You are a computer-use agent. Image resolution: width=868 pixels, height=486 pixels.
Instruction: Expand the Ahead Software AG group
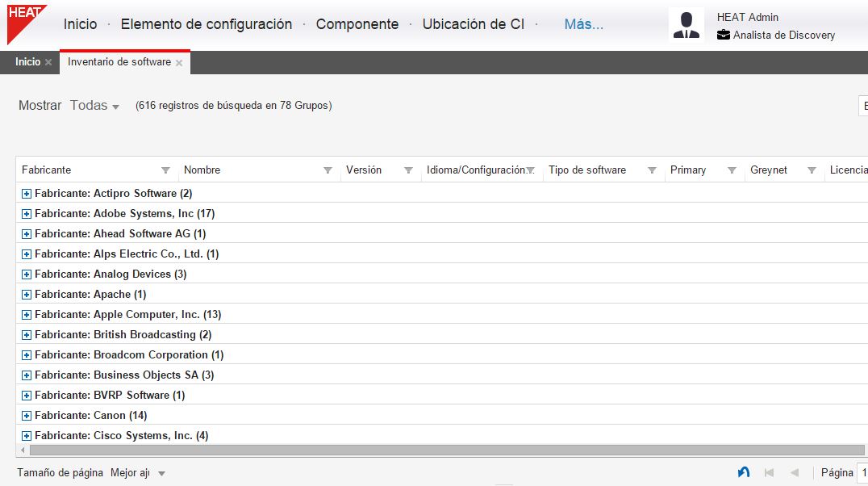point(26,234)
